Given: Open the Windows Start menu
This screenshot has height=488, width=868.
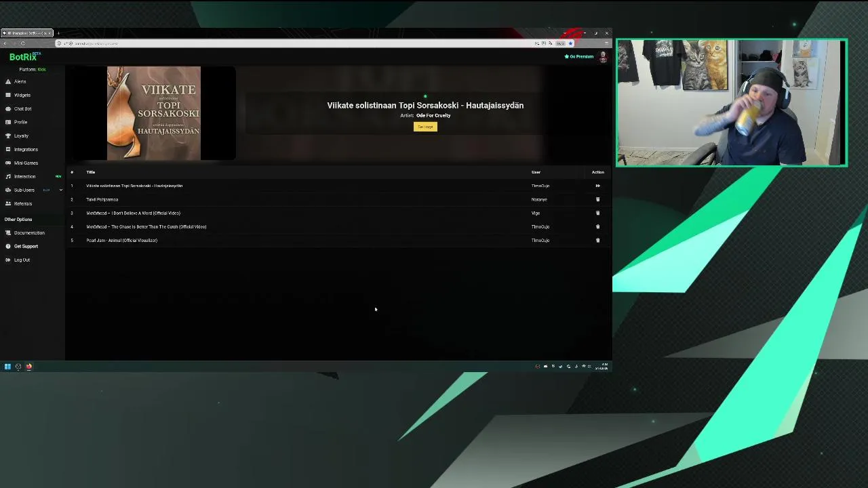Looking at the screenshot, I should click(x=7, y=367).
